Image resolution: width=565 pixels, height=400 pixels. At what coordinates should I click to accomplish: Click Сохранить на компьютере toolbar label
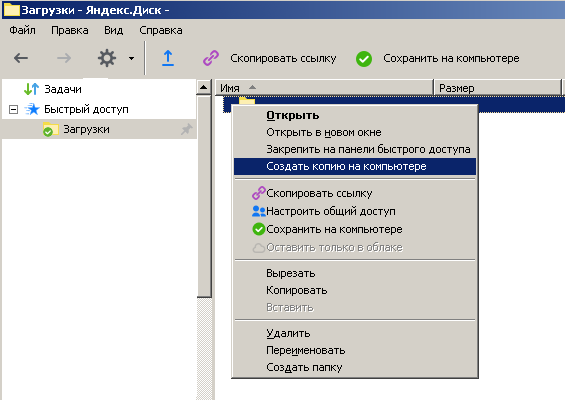pyautogui.click(x=451, y=58)
